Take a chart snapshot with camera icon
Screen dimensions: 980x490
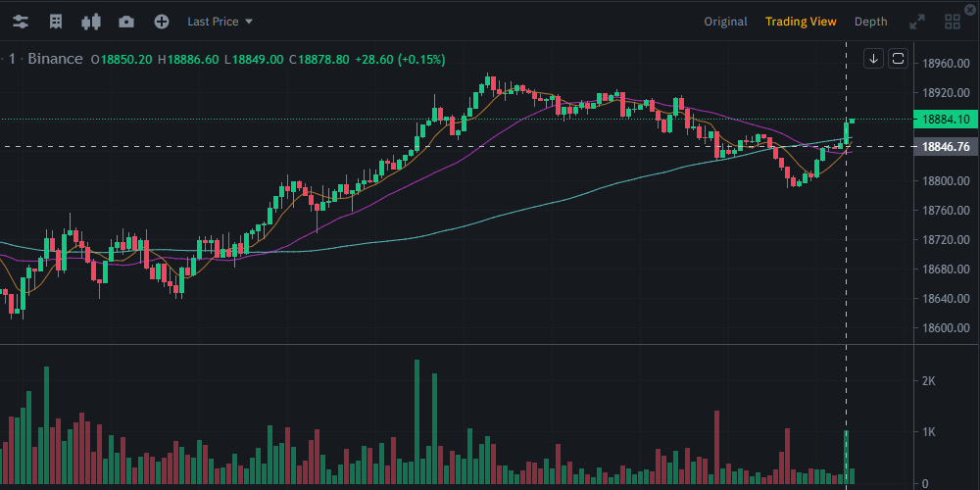click(126, 22)
